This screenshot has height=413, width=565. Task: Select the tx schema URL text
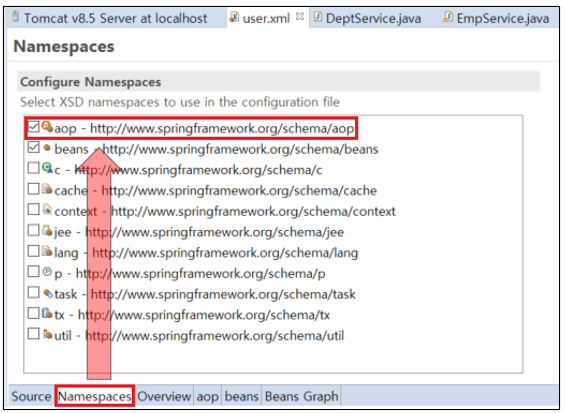click(204, 315)
